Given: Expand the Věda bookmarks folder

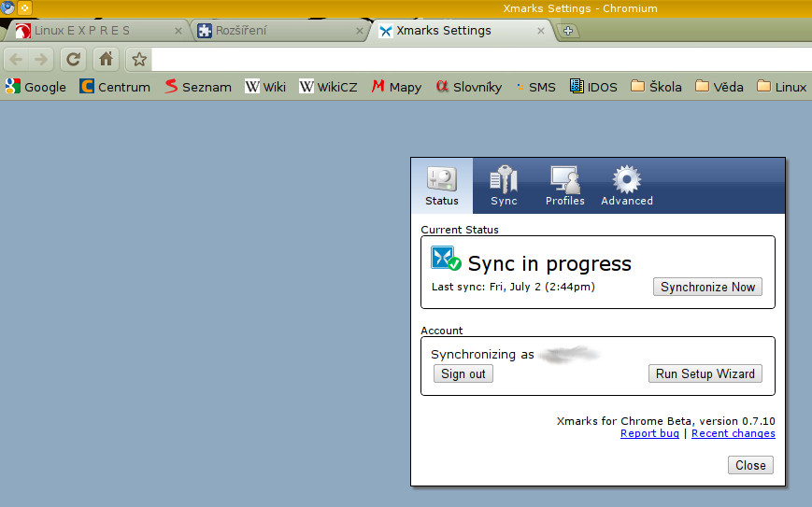Looking at the screenshot, I should [719, 87].
